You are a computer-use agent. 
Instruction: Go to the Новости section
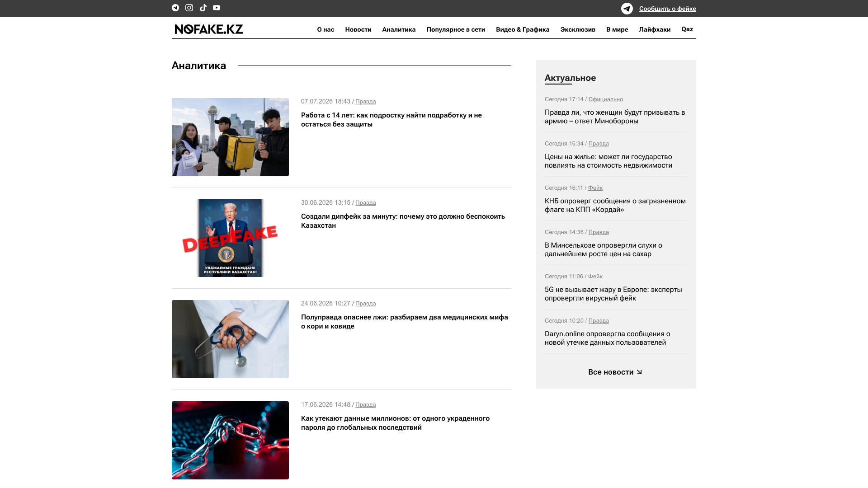[358, 29]
